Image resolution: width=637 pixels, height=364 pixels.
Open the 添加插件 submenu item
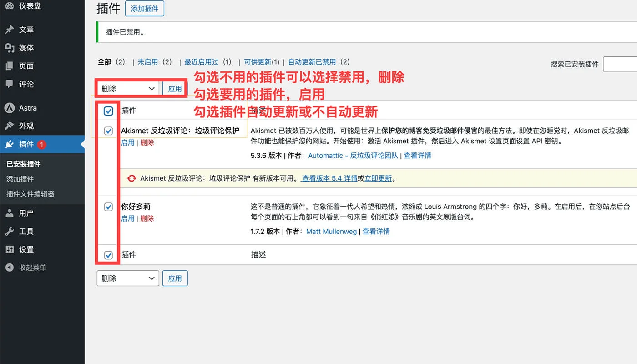coord(20,179)
